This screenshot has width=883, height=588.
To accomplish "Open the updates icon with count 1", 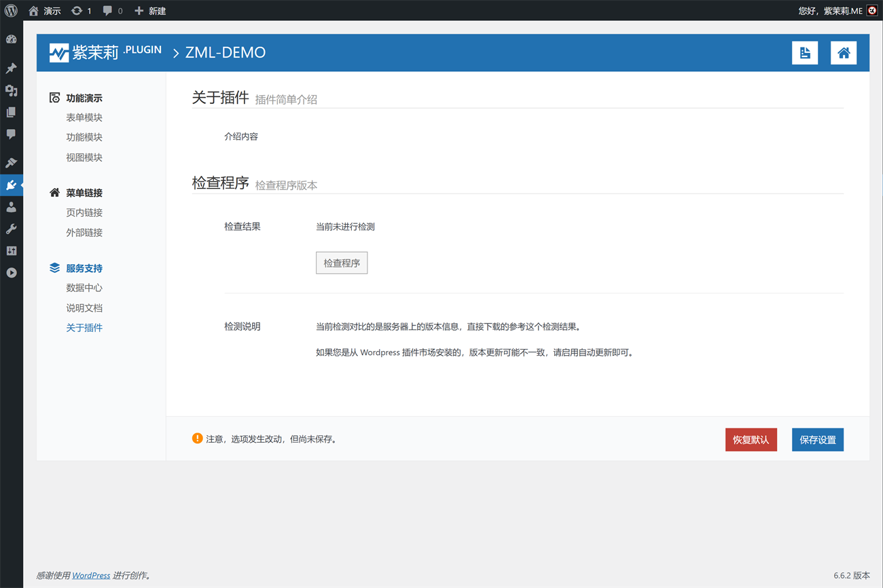I will (x=81, y=11).
